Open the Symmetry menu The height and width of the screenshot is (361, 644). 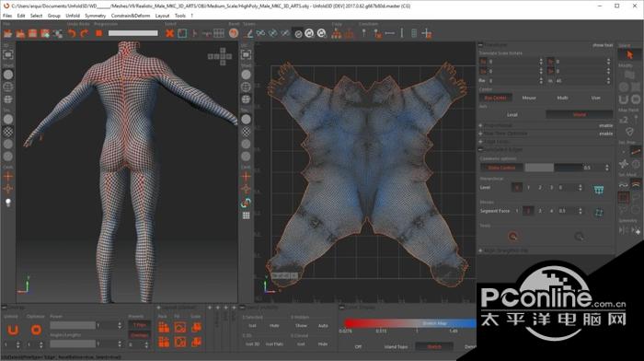[96, 16]
